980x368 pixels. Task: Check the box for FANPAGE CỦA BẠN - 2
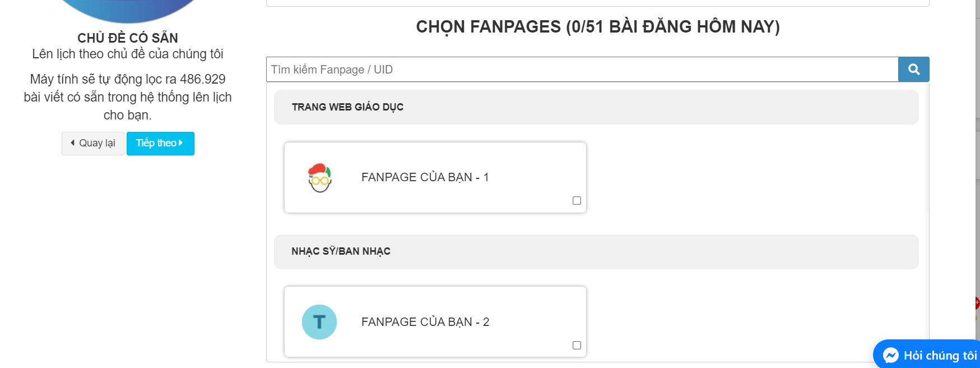[577, 346]
